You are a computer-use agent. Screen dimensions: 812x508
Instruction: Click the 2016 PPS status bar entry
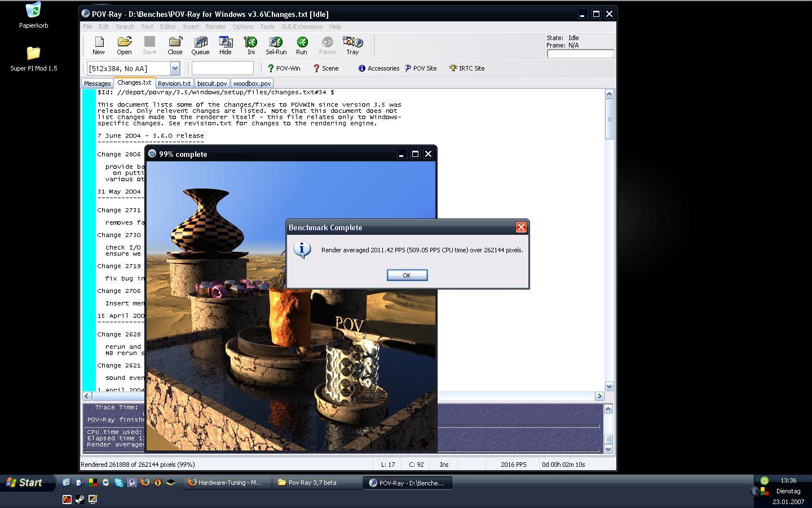coord(513,465)
